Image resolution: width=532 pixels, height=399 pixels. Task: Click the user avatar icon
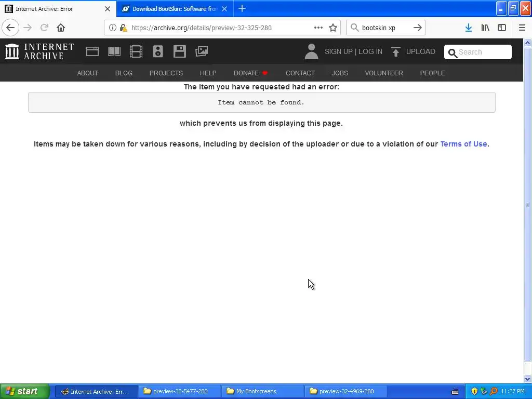[311, 51]
